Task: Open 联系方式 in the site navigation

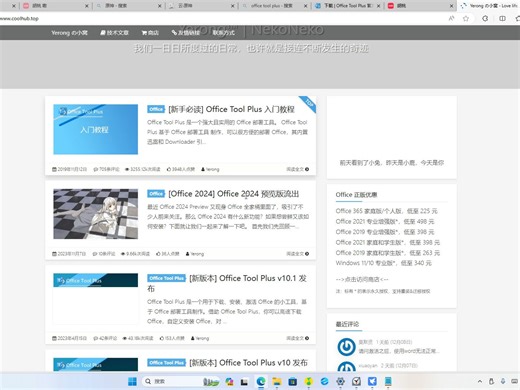Action: point(224,33)
